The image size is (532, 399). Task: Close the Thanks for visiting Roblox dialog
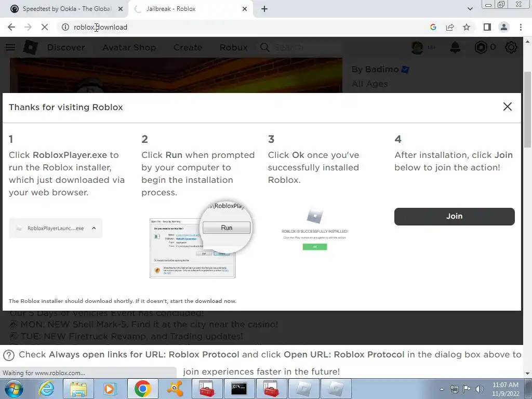507,107
